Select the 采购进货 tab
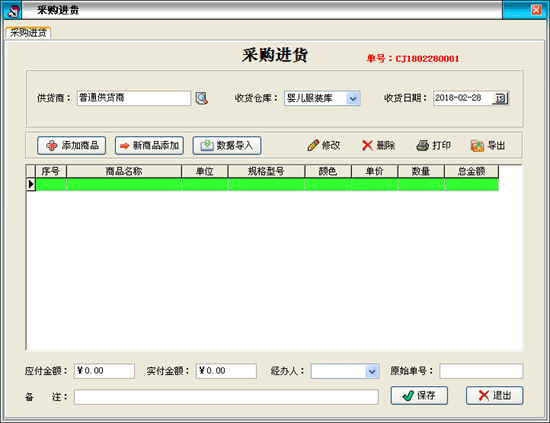 [28, 33]
